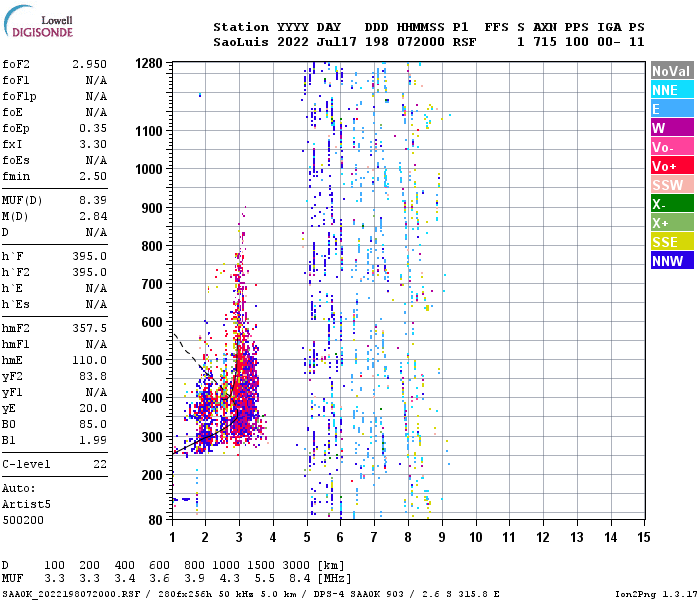Click the foEp value 0.35

[x=93, y=128]
